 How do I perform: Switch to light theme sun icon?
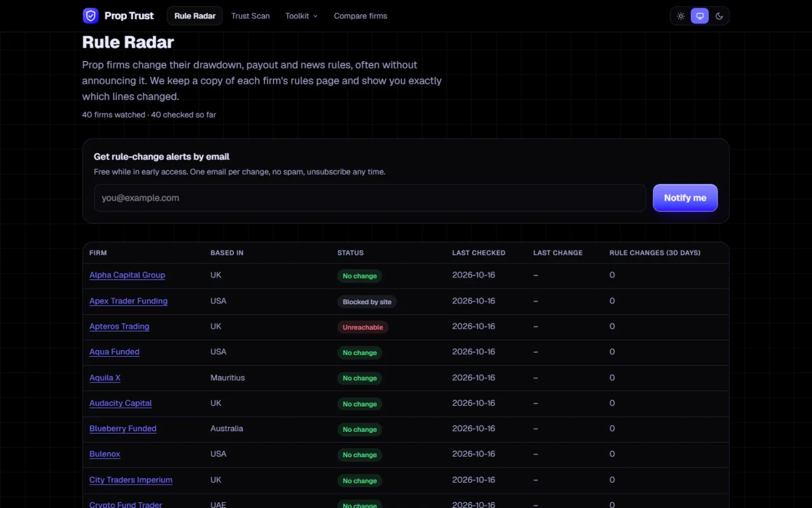point(681,16)
